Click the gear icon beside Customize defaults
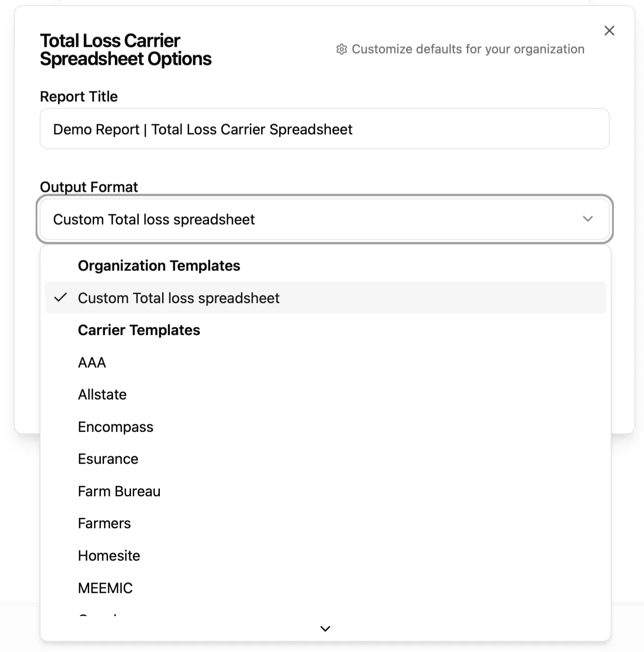The height and width of the screenshot is (652, 644). point(342,50)
